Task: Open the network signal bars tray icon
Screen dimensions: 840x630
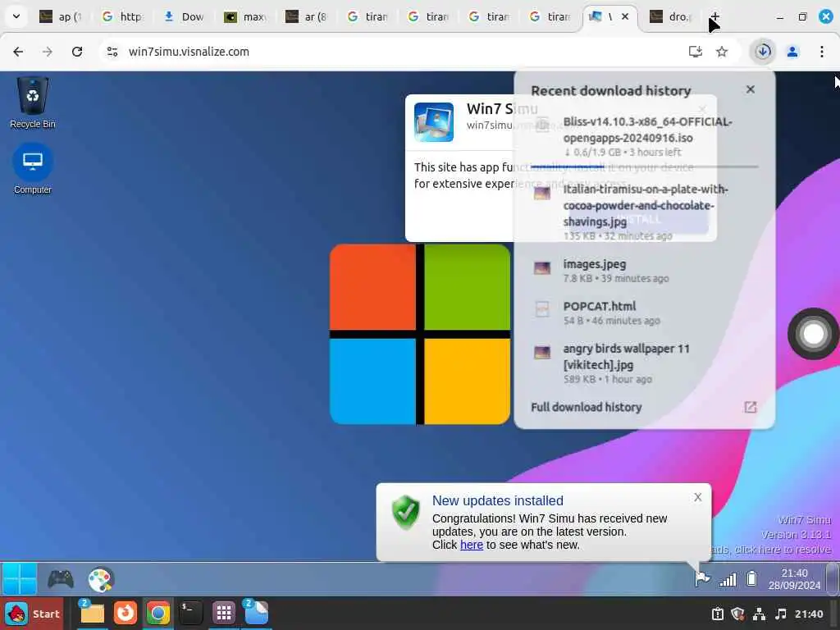Action: pos(728,579)
